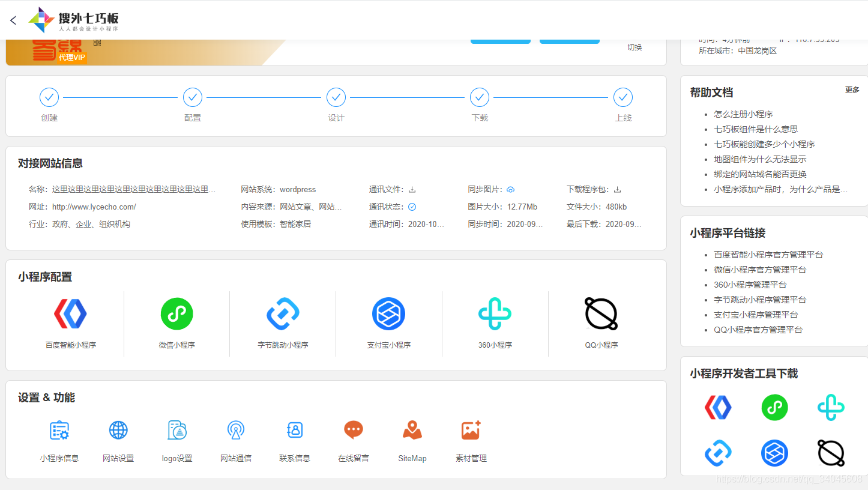This screenshot has width=868, height=490.
Task: Select the 设计 step circle
Action: (336, 97)
